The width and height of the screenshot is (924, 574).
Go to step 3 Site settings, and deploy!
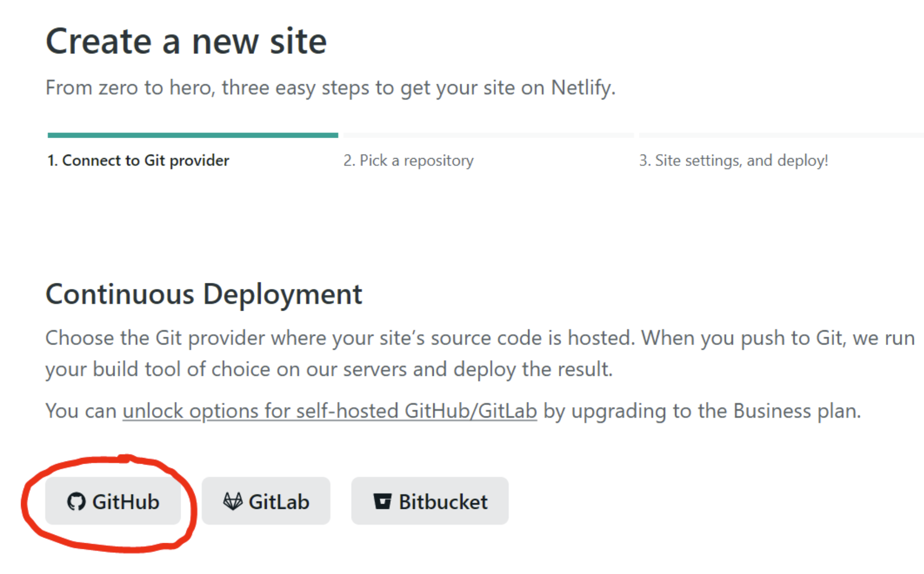point(734,160)
